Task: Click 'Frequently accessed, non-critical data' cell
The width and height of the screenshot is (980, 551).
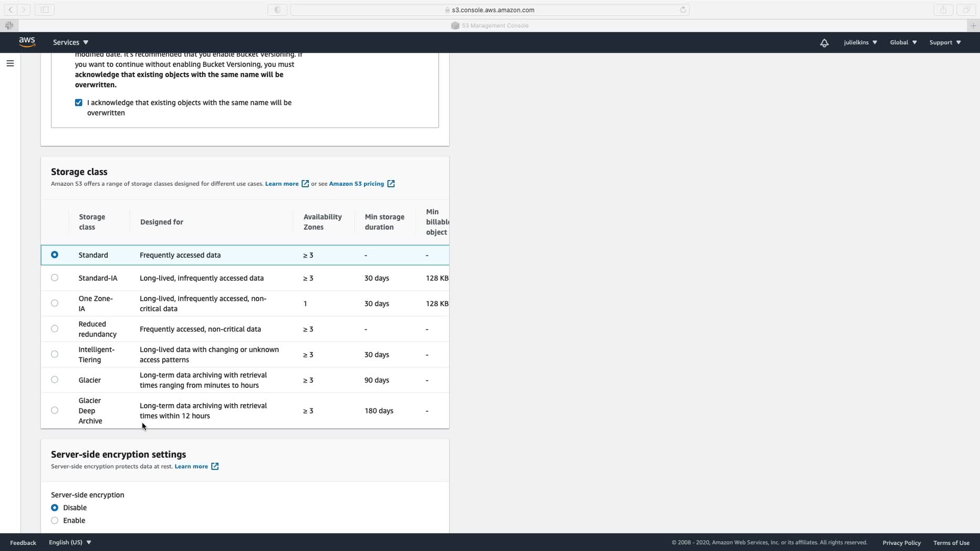Action: coord(200,329)
